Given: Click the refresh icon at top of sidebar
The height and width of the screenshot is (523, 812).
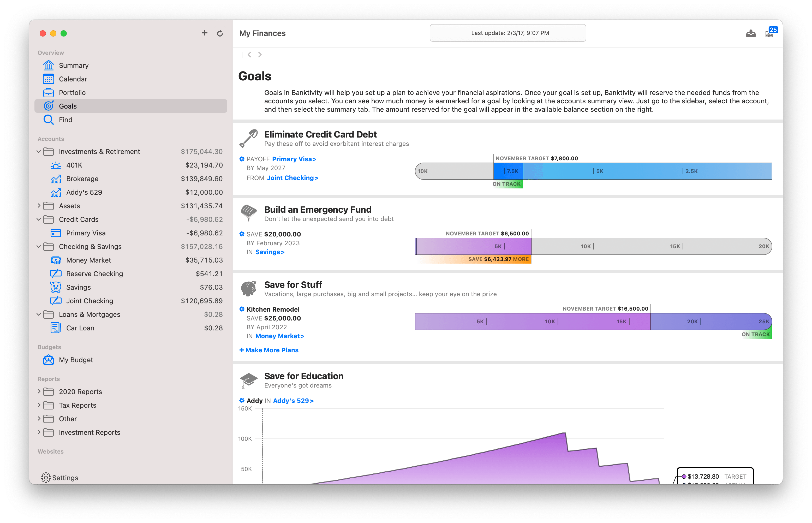Looking at the screenshot, I should click(220, 33).
